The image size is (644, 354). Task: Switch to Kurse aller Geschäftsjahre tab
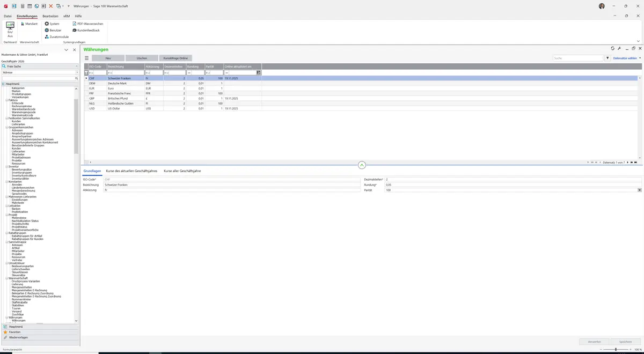pyautogui.click(x=182, y=171)
